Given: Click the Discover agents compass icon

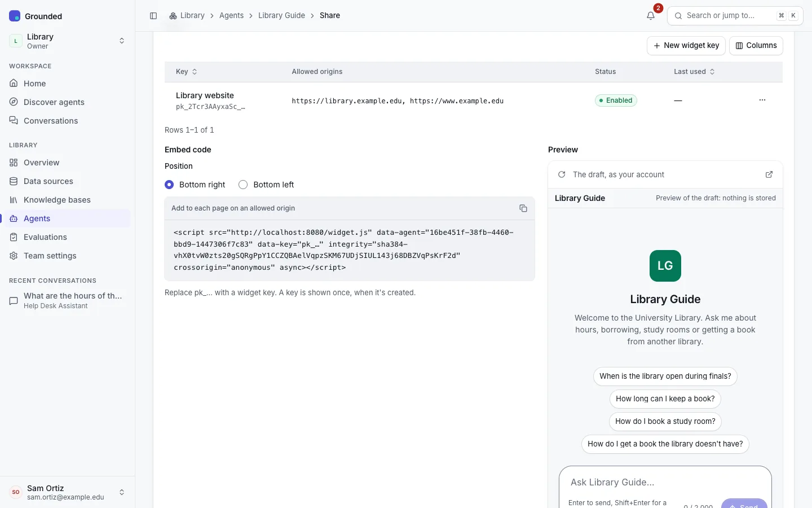Looking at the screenshot, I should click(14, 102).
